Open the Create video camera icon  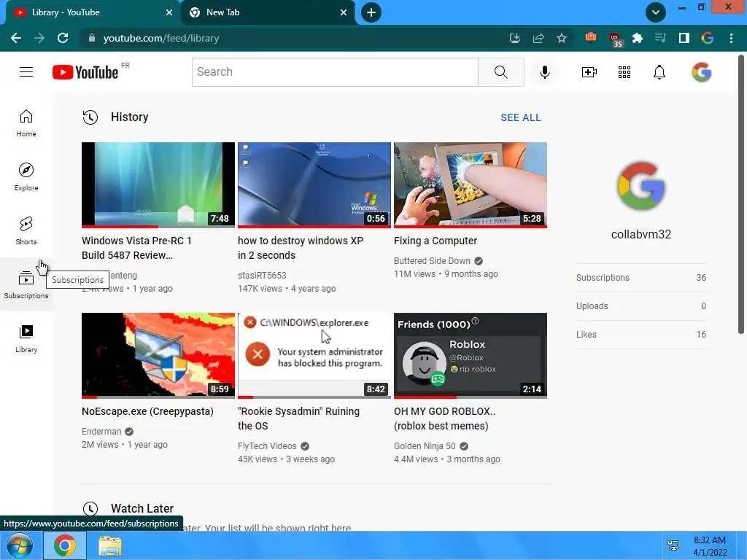coord(589,72)
